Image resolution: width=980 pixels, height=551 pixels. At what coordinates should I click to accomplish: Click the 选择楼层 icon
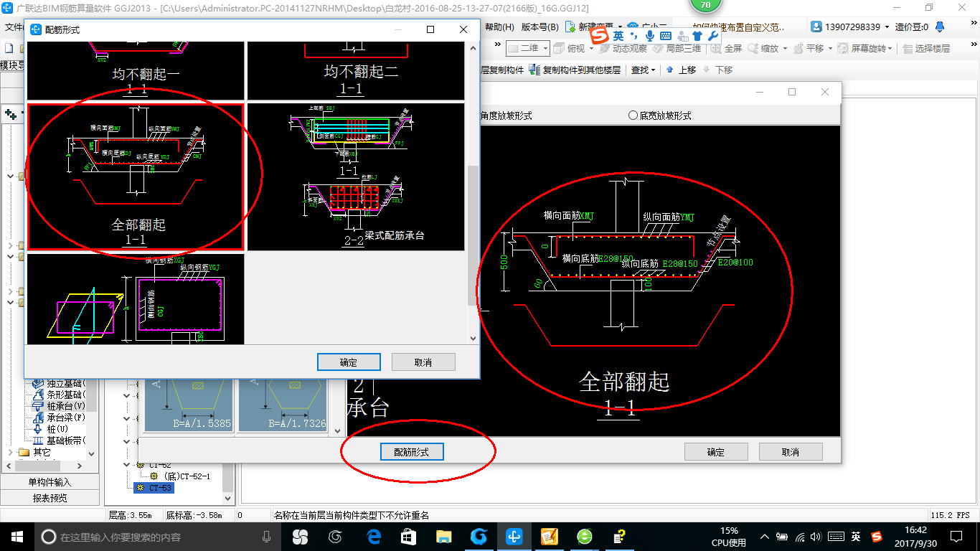908,48
